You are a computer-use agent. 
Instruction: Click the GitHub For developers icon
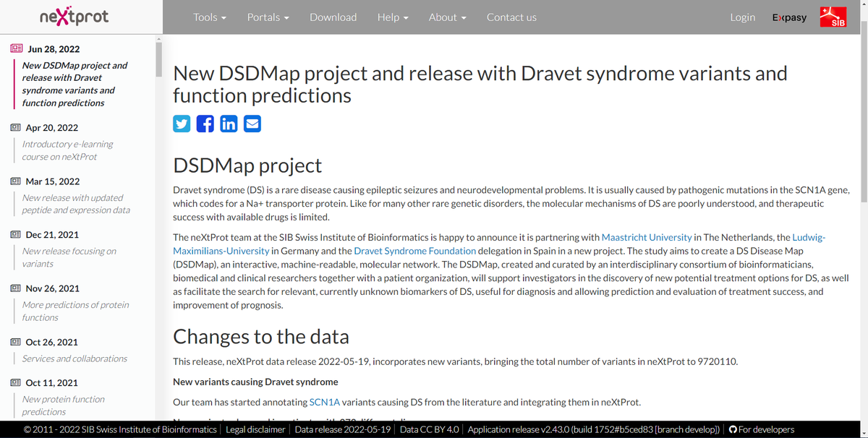coord(733,429)
